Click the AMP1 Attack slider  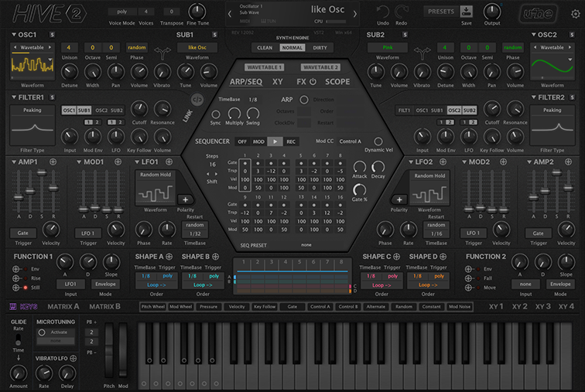click(19, 192)
